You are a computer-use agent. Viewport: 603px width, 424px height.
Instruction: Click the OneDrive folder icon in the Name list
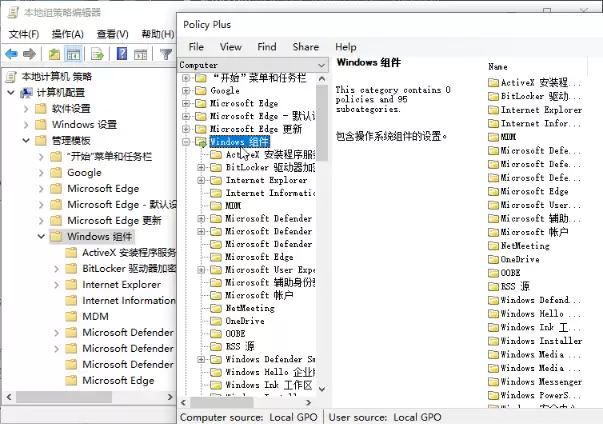tap(493, 259)
